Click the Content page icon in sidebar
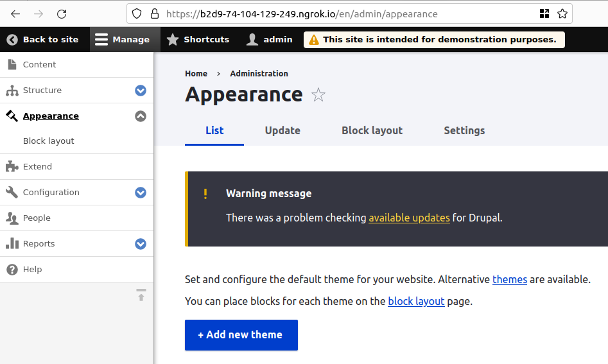Image resolution: width=608 pixels, height=364 pixels. pos(12,64)
